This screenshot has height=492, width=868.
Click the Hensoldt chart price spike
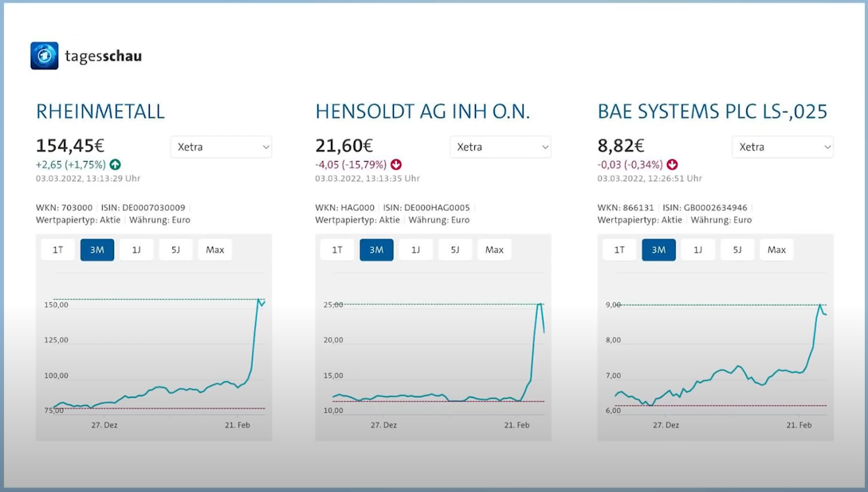(540, 305)
